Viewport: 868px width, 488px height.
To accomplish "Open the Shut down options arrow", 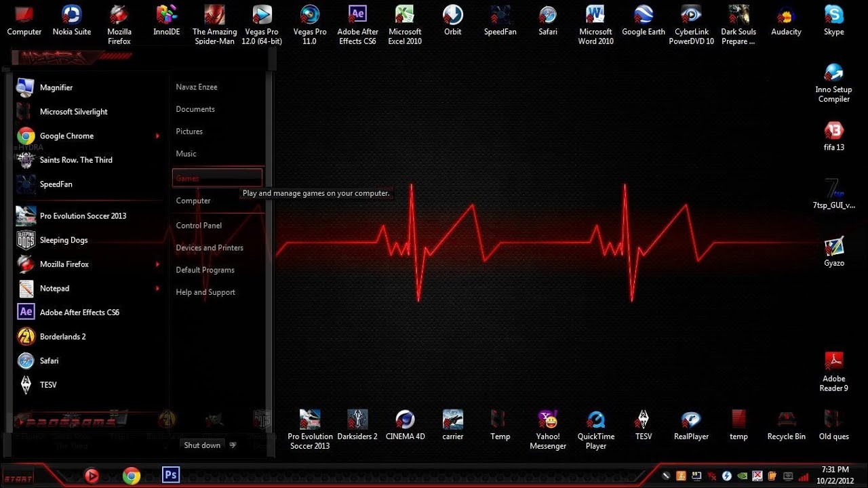I will coord(233,445).
